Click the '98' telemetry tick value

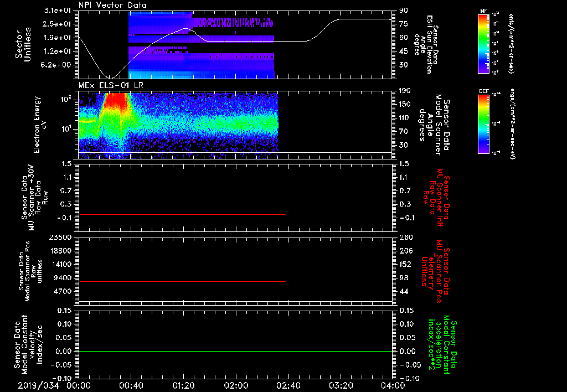pos(404,278)
